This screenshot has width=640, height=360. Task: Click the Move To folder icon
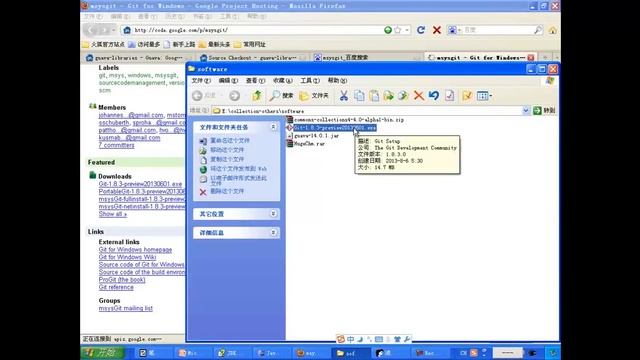pos(389,96)
